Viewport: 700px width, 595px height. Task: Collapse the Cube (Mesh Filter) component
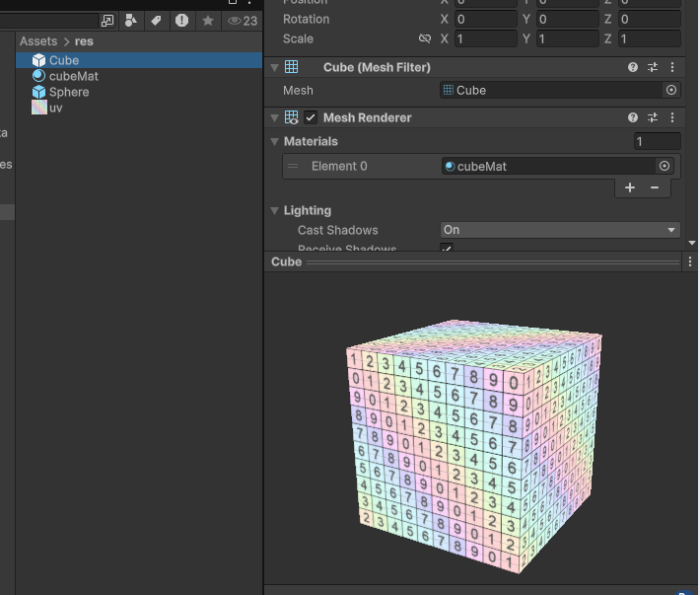[x=275, y=67]
